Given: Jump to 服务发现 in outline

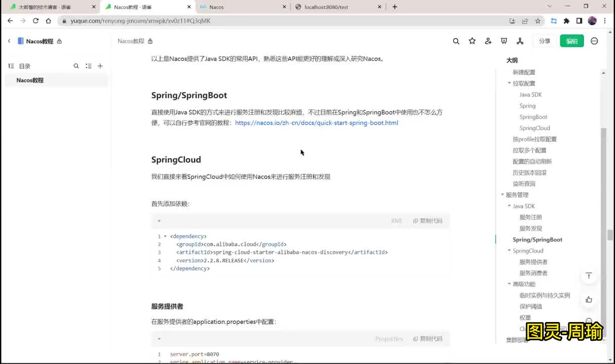Looking at the screenshot, I should [x=531, y=228].
